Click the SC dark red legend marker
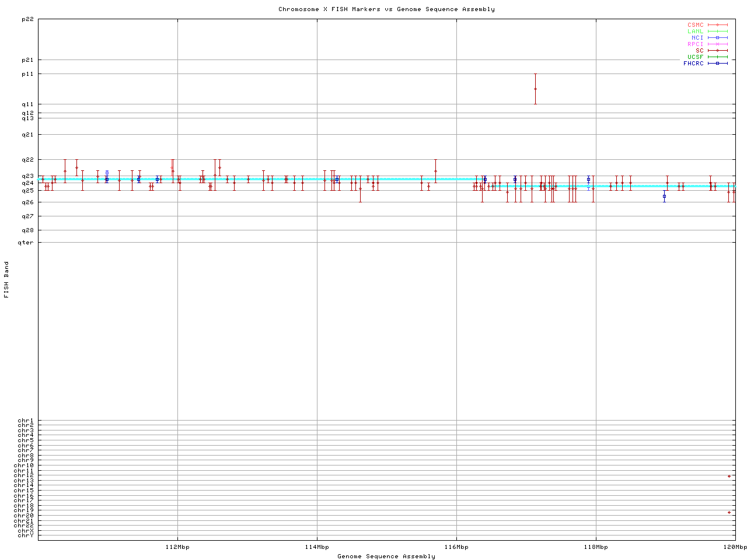This screenshot has width=747, height=560. (x=717, y=51)
